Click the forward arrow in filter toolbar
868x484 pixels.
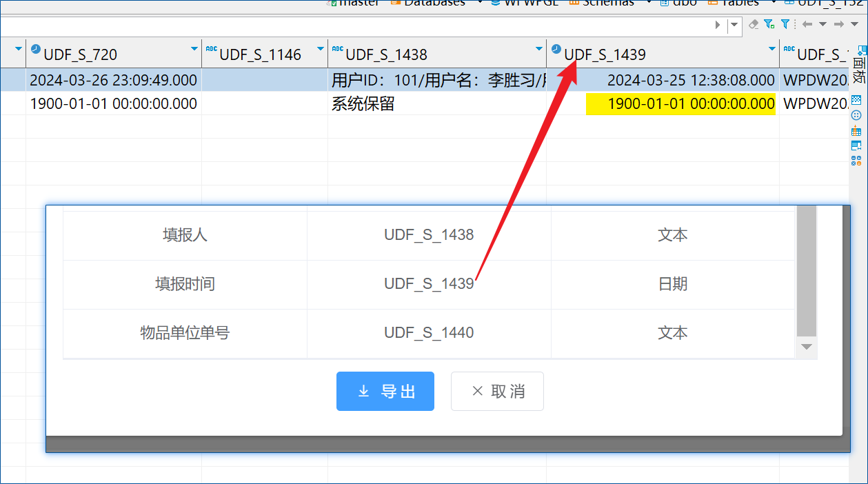[838, 24]
